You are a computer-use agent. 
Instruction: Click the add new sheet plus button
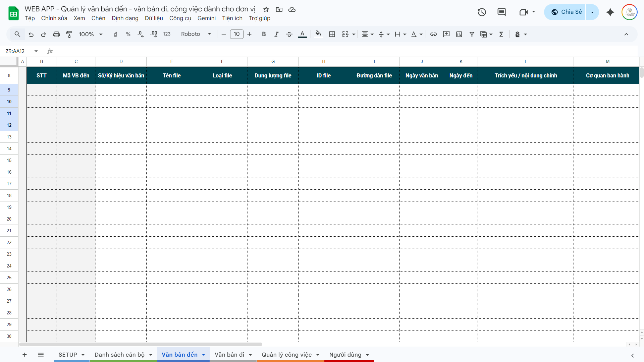tap(24, 355)
